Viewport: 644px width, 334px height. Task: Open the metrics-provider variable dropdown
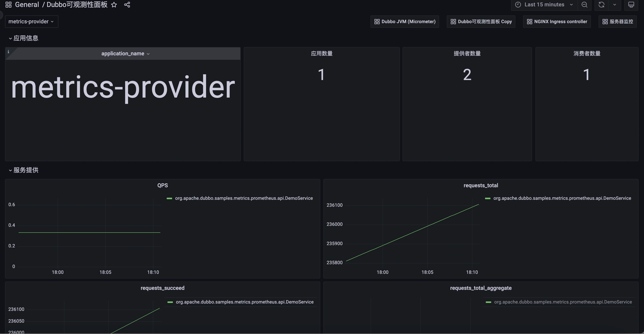pos(31,22)
